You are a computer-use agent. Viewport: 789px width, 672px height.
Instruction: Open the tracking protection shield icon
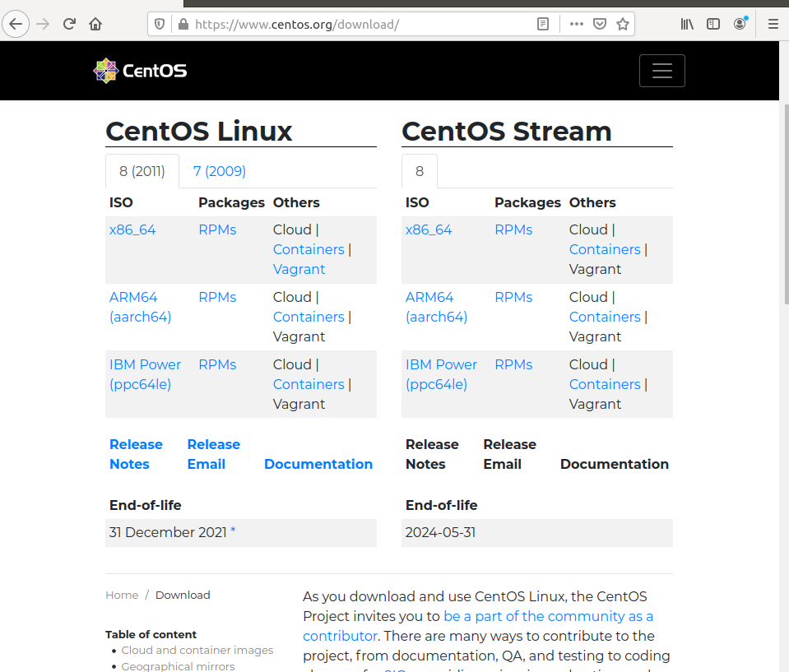tap(160, 24)
